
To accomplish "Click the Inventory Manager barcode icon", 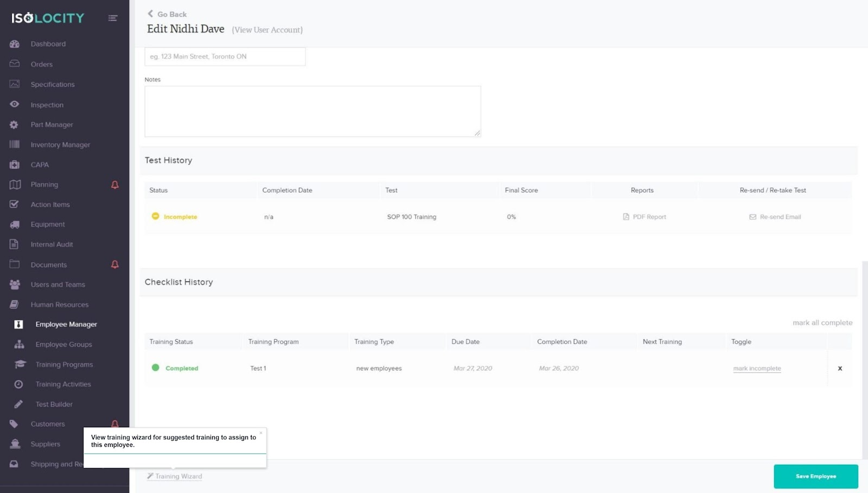I will (x=15, y=144).
